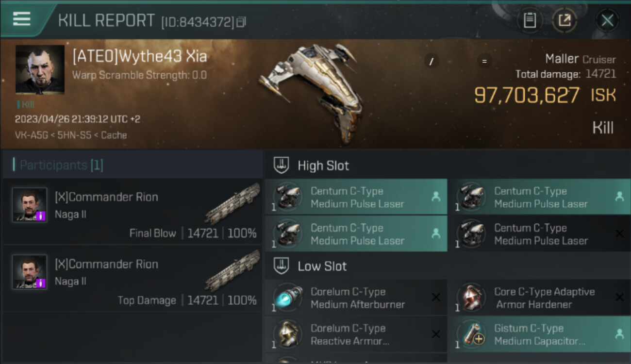Click the Gistum C-Type Medium Capacitor icon
631x364 pixels.
pos(471,334)
